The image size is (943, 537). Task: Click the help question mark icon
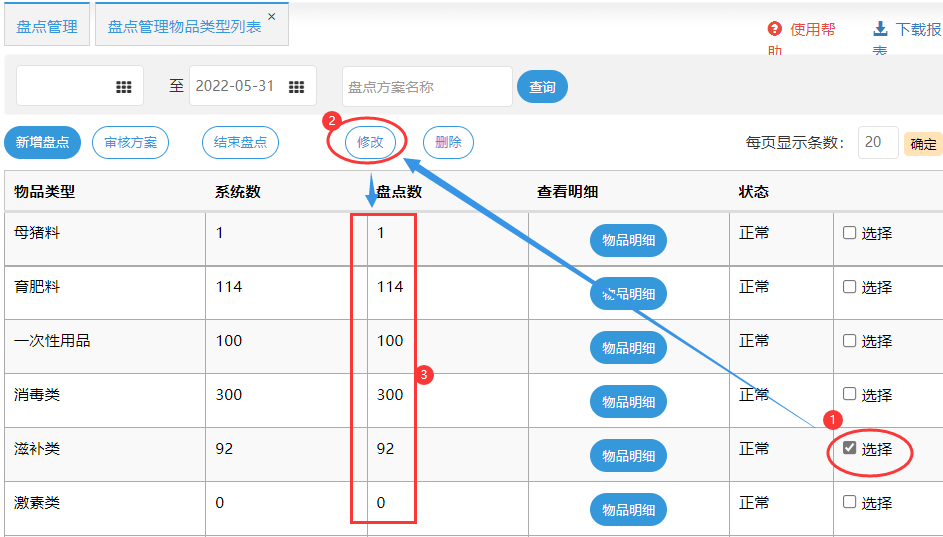tap(774, 29)
